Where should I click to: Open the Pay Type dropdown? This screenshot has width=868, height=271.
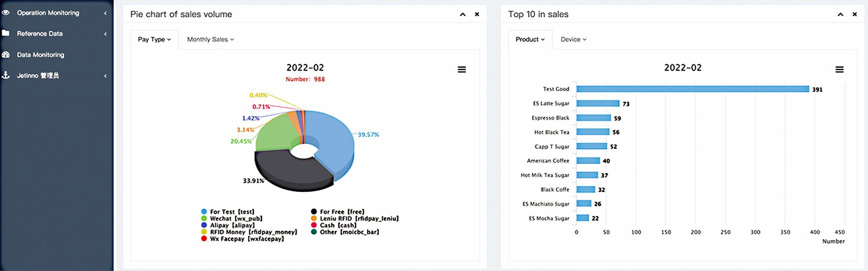(154, 39)
